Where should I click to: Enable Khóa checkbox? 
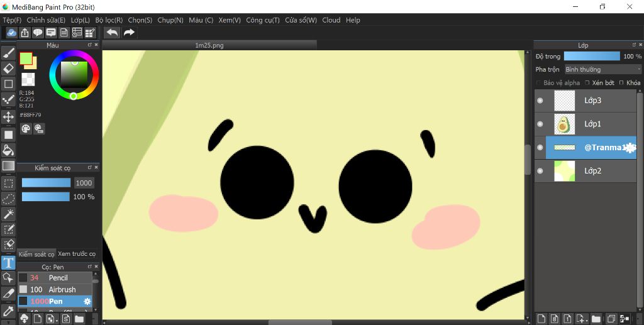621,83
